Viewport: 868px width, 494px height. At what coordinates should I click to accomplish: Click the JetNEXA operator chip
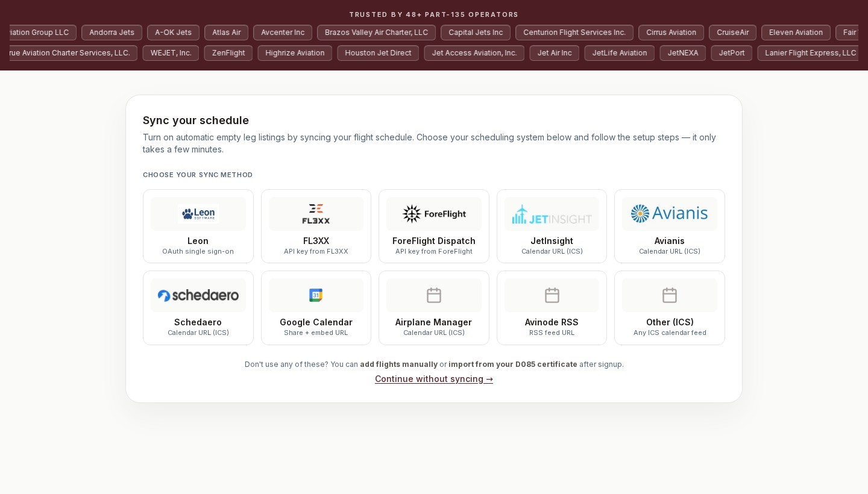[682, 53]
